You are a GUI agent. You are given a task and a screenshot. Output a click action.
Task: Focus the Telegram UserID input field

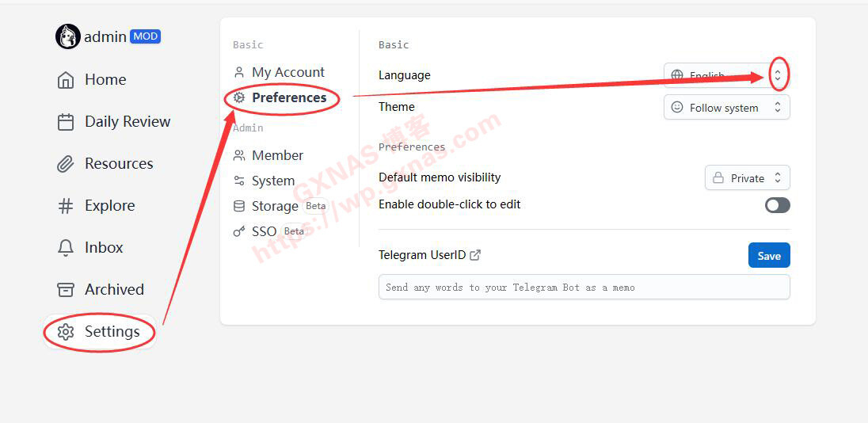[x=584, y=288]
